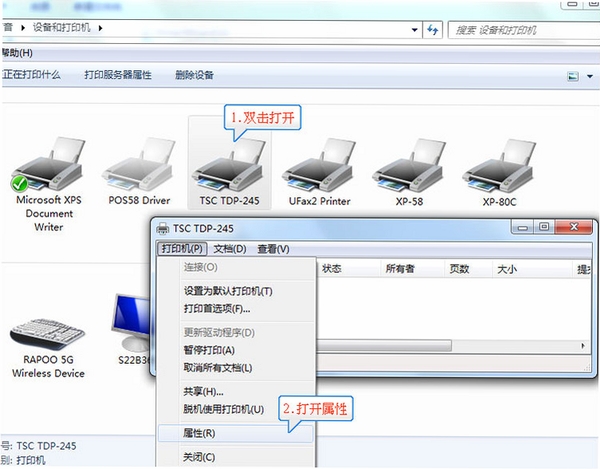Click printer icon in TSC TDP-245 title bar
Image resolution: width=600 pixels, height=469 pixels.
tap(163, 228)
